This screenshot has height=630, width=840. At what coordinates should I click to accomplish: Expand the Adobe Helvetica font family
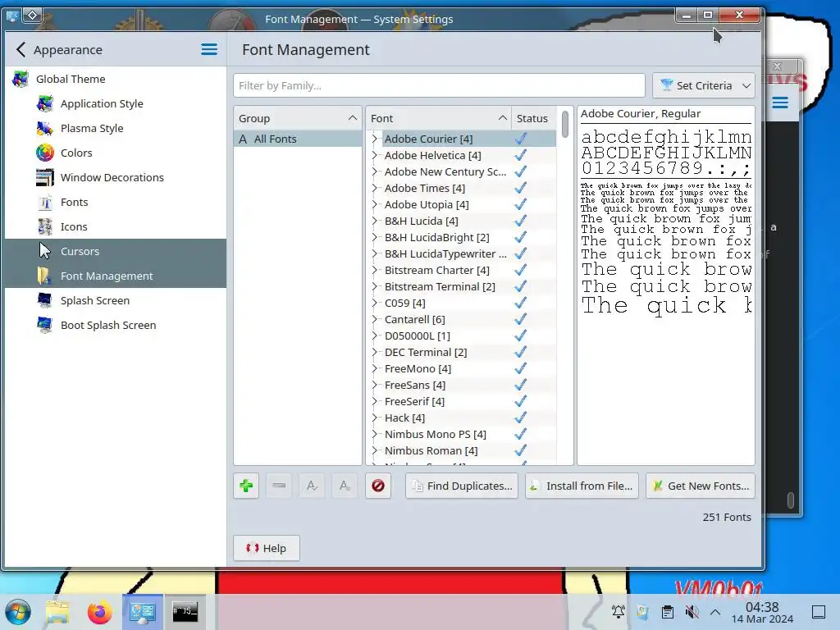click(x=375, y=155)
